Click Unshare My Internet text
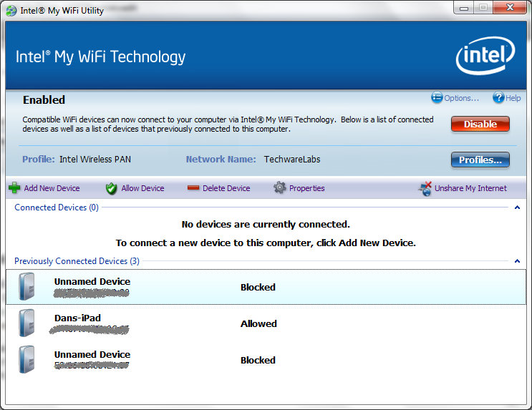The width and height of the screenshot is (532, 410). pos(470,188)
